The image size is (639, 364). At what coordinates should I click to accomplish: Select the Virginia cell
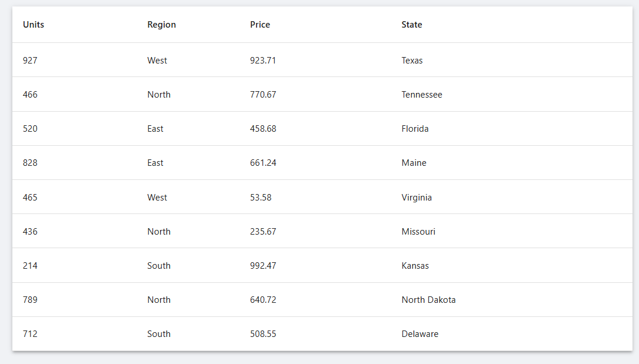pos(417,198)
